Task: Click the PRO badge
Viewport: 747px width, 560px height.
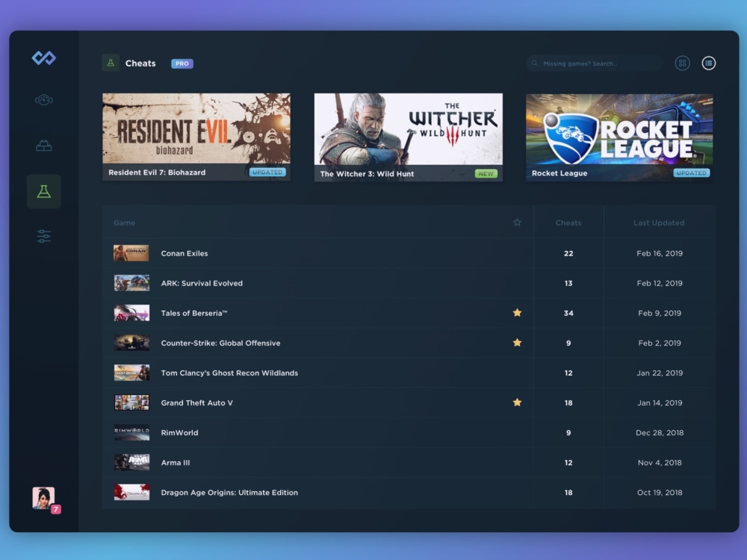Action: click(182, 63)
